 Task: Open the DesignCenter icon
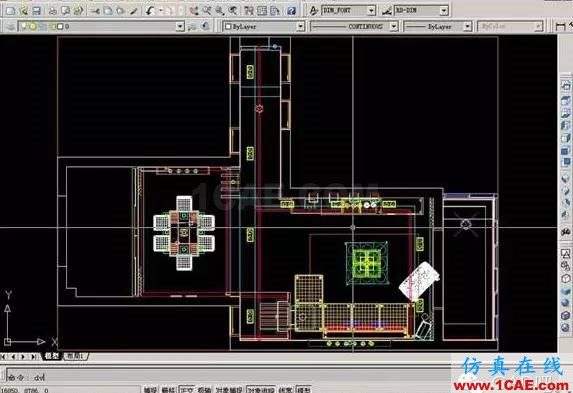(x=262, y=11)
